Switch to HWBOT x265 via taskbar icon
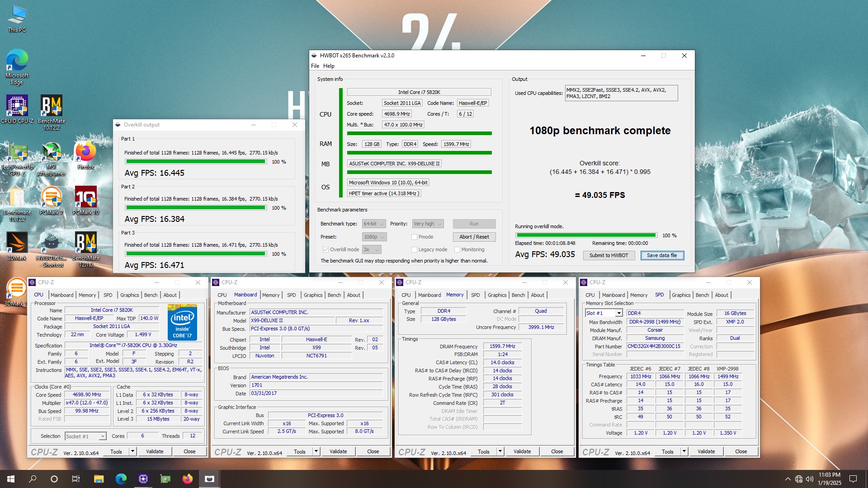The height and width of the screenshot is (488, 868). pyautogui.click(x=209, y=479)
